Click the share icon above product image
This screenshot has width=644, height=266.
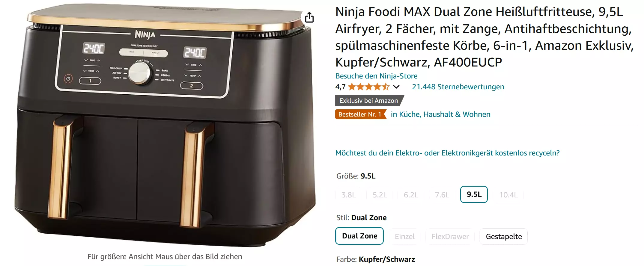[x=309, y=17]
